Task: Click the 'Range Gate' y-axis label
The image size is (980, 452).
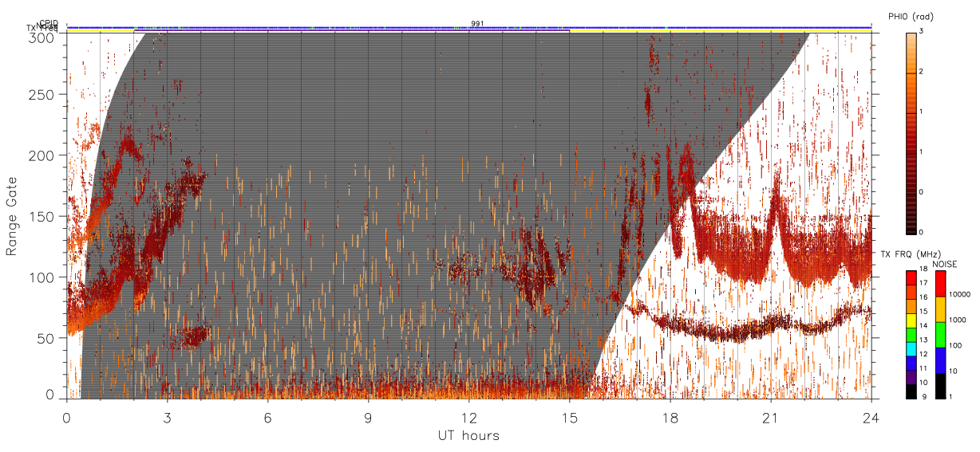Action: (x=11, y=216)
